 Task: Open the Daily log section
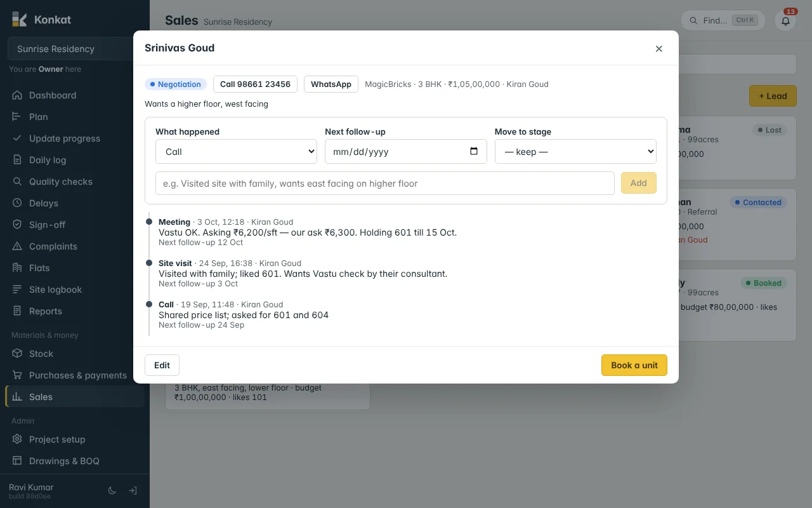(x=75, y=160)
